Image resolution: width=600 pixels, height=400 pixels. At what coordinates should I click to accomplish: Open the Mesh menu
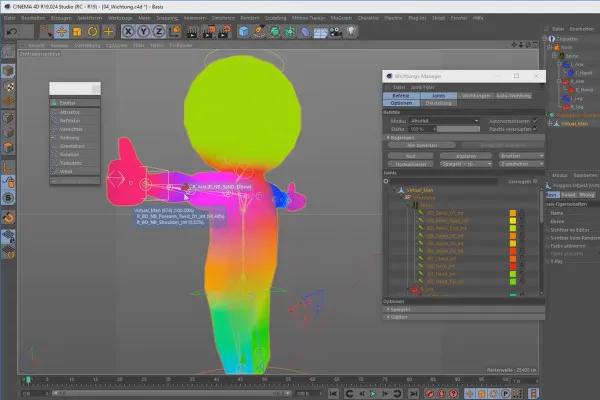tap(144, 18)
